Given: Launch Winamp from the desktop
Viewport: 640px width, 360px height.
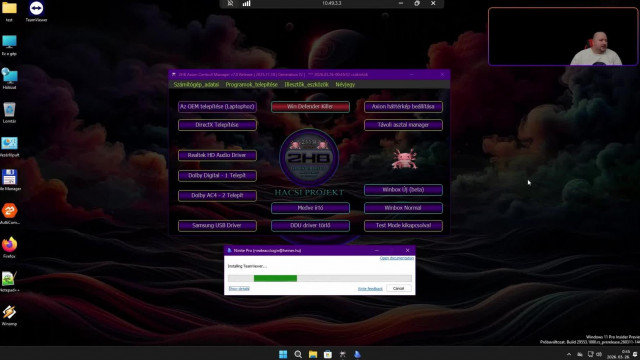Looking at the screenshot, I should point(9,316).
